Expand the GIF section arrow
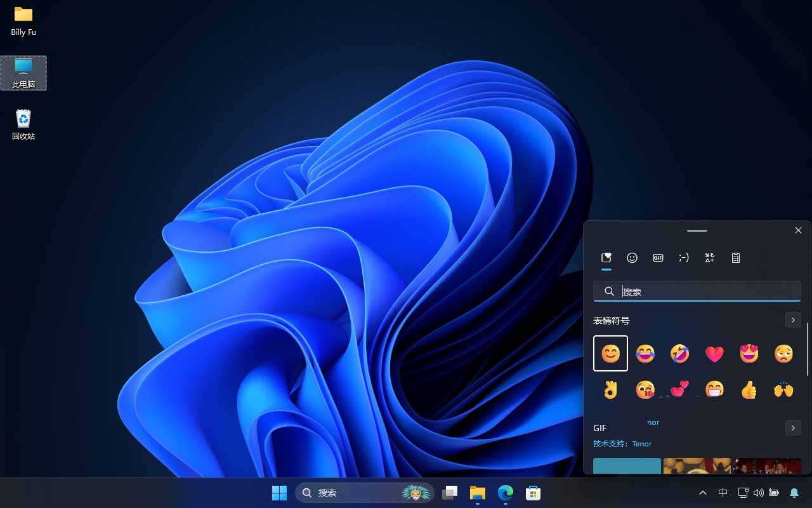This screenshot has width=812, height=508. 793,428
